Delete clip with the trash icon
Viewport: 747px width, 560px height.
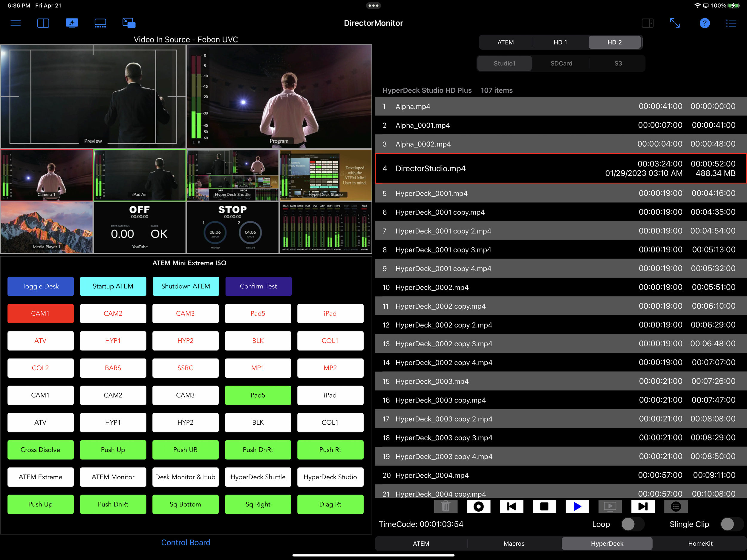[x=446, y=506]
